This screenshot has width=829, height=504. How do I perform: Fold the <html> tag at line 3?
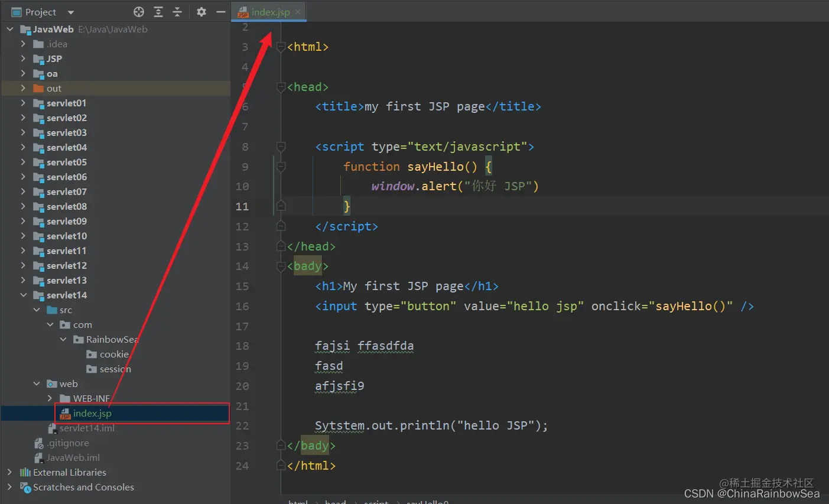281,47
